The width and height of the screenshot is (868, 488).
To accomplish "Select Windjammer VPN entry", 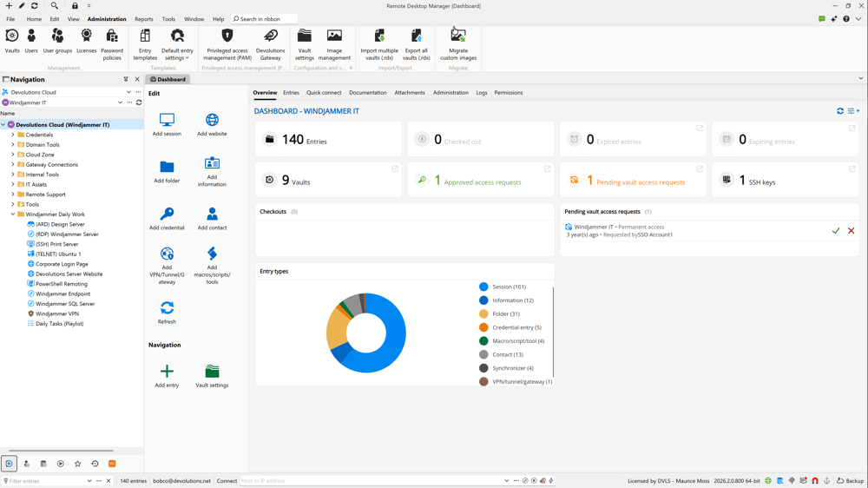I will 57,313.
